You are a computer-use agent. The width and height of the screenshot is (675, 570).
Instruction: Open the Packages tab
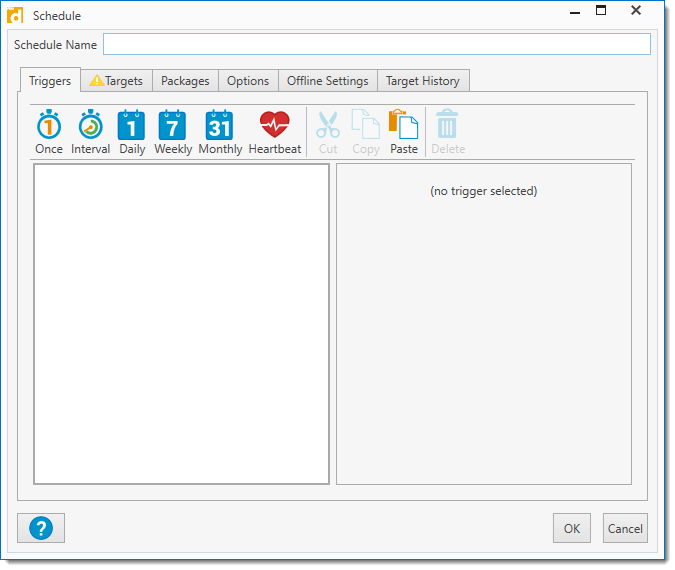(185, 81)
